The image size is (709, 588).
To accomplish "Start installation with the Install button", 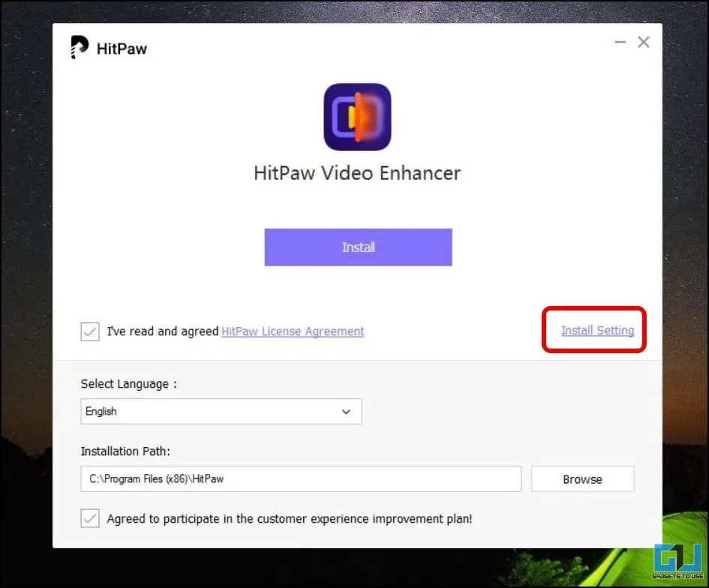I will pos(358,247).
